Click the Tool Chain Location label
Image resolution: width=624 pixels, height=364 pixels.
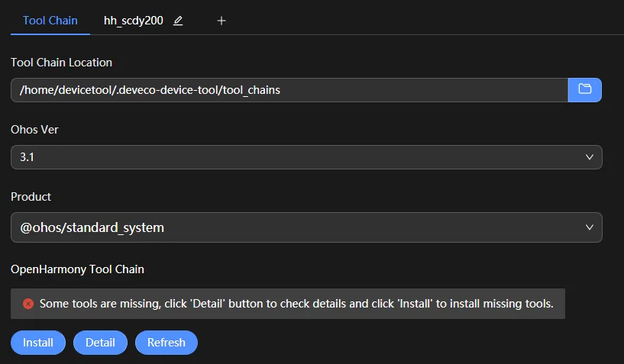(61, 63)
